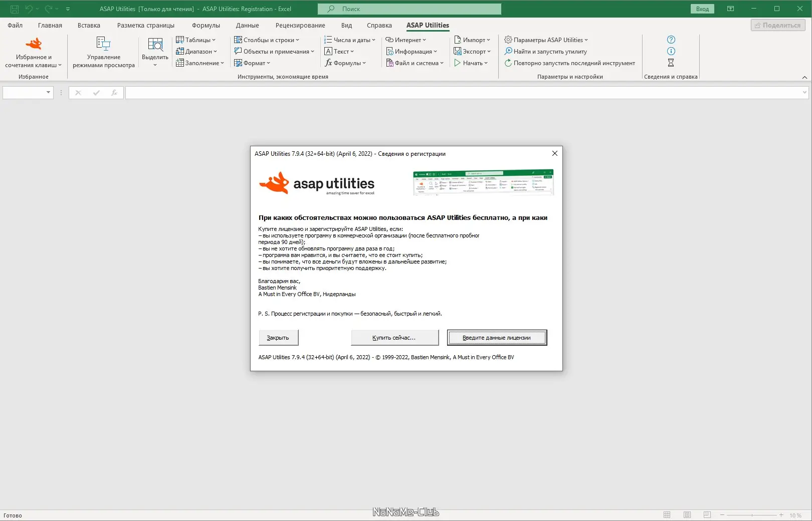Expand the Формат menu
Image resolution: width=812 pixels, height=521 pixels.
coord(252,63)
